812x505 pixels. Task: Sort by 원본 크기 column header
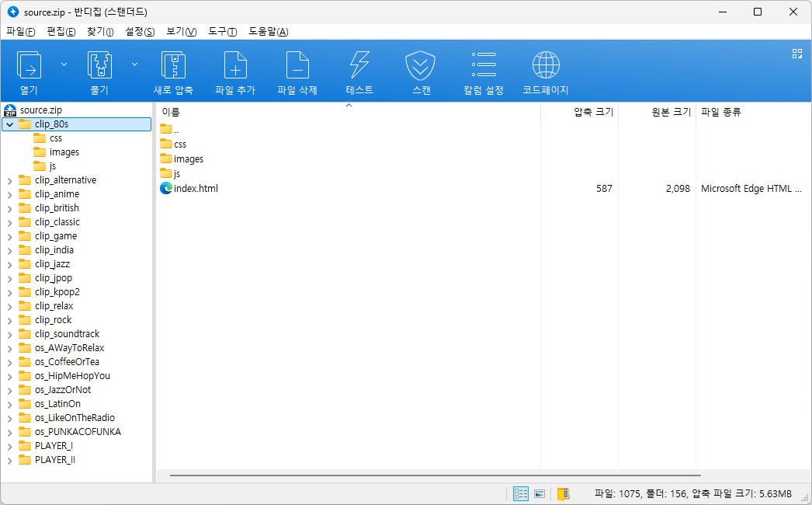point(658,111)
